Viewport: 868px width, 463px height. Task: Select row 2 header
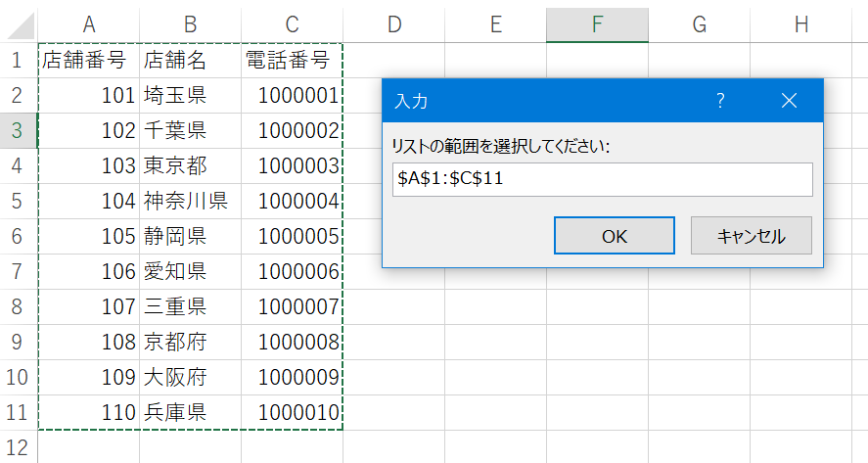[17, 95]
